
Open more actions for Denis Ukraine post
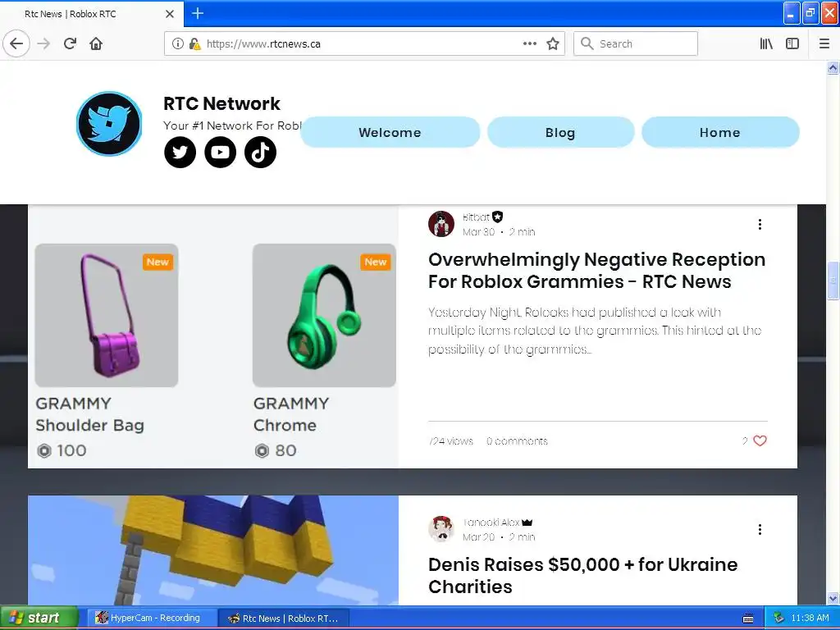tap(760, 529)
